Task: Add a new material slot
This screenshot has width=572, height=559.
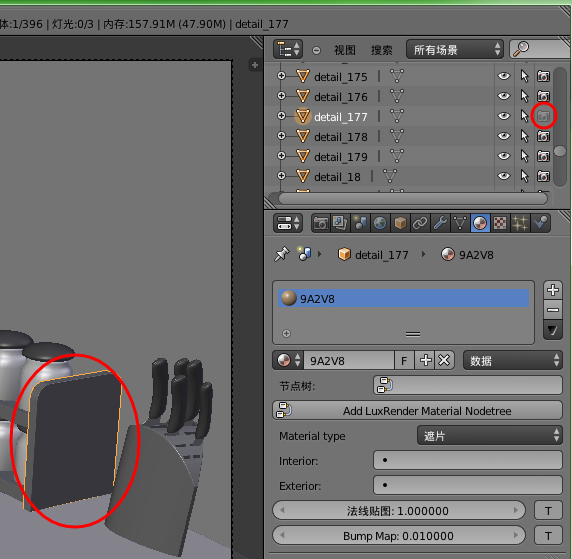Action: [x=553, y=290]
